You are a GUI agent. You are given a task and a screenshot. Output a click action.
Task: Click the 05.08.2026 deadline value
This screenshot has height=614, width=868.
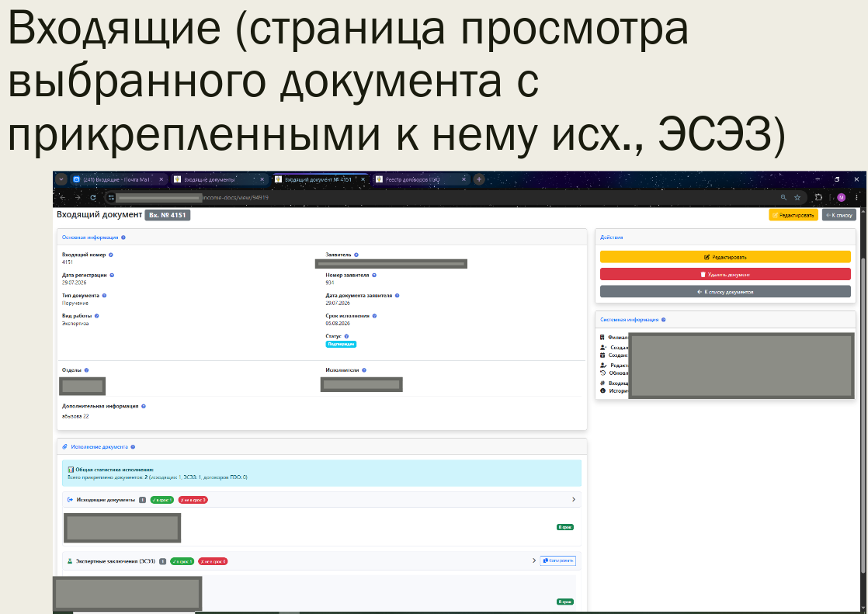(338, 324)
